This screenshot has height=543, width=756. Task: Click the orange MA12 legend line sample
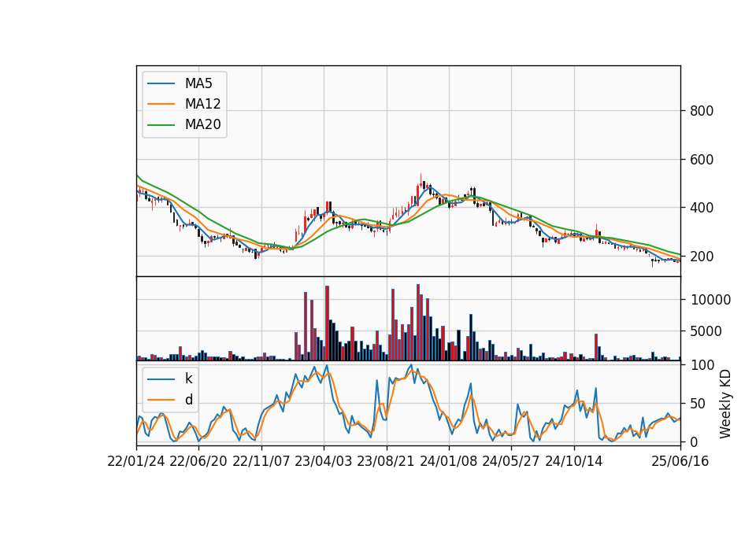(161, 104)
